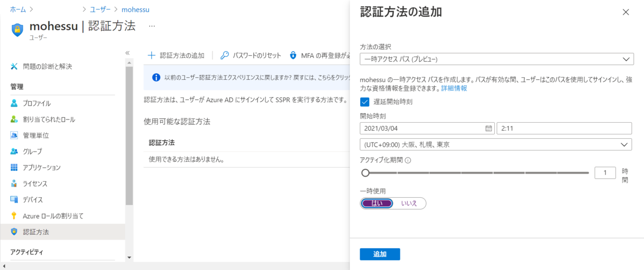Toggle the 遅延開始時刻 checkbox
This screenshot has height=270, width=644.
(365, 102)
